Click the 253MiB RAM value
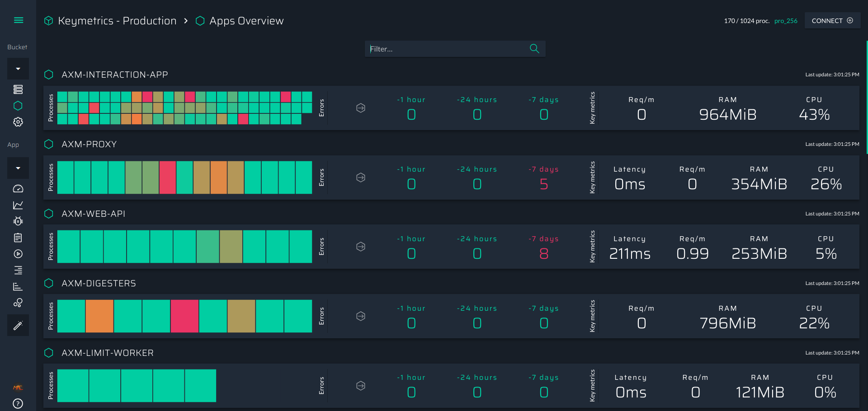This screenshot has height=411, width=868. pos(759,254)
